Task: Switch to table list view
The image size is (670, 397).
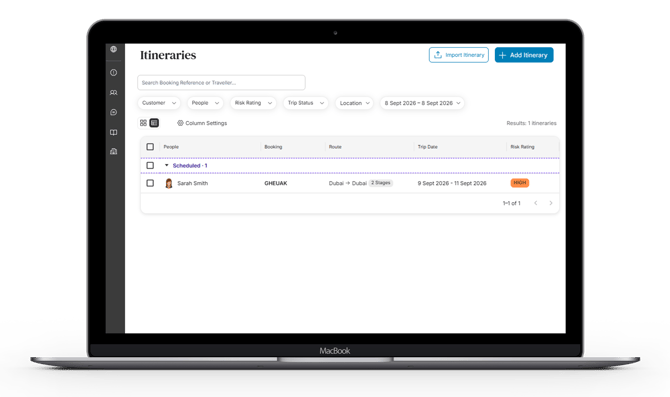Action: [x=154, y=123]
